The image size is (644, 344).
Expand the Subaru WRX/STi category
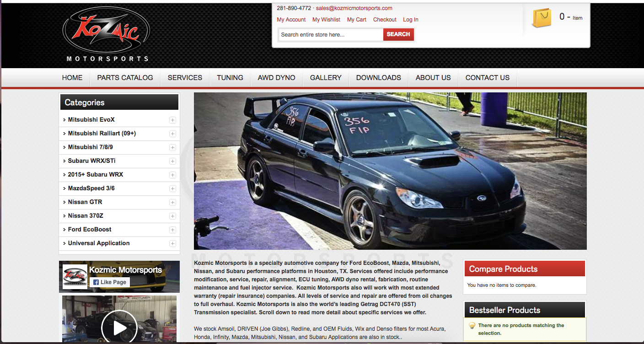[172, 161]
